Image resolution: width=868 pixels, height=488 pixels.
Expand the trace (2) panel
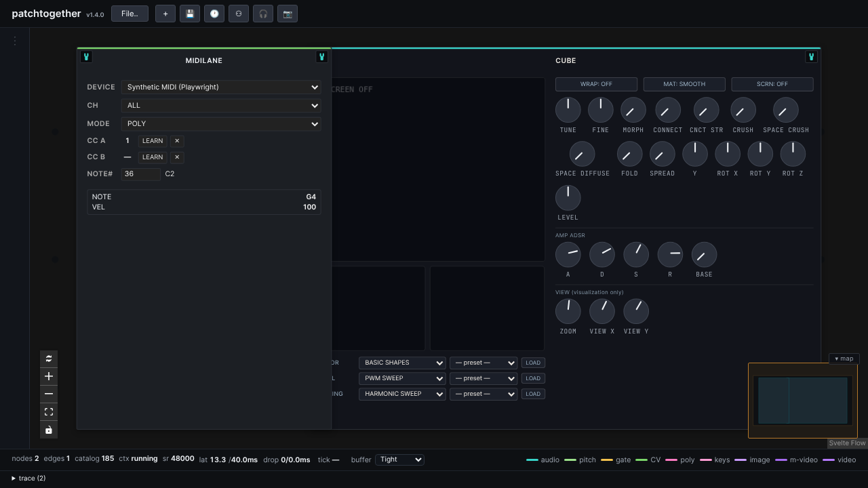tap(29, 479)
